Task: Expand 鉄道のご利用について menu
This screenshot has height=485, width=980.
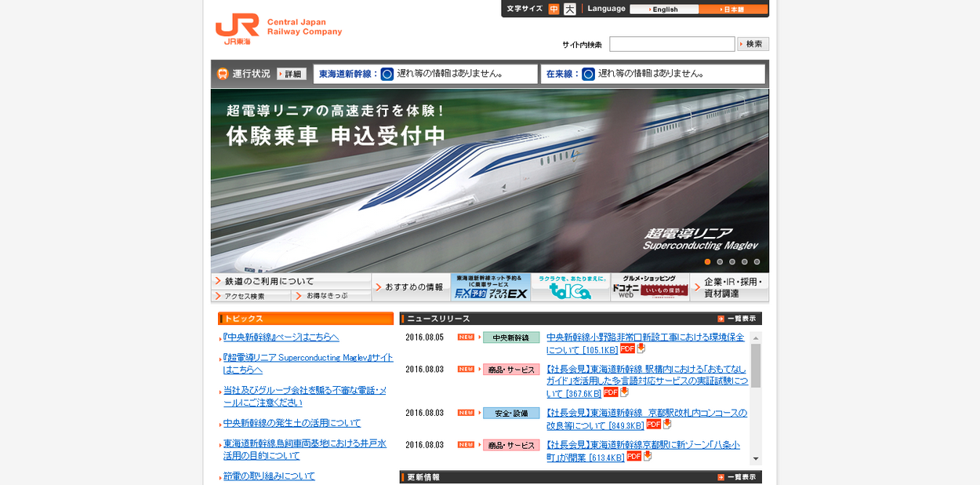Action: click(291, 281)
